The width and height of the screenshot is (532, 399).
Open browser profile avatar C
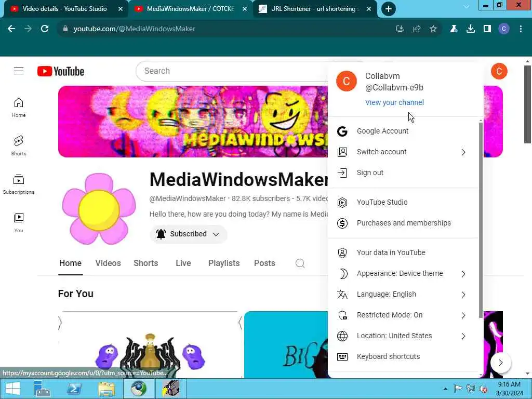(x=504, y=29)
